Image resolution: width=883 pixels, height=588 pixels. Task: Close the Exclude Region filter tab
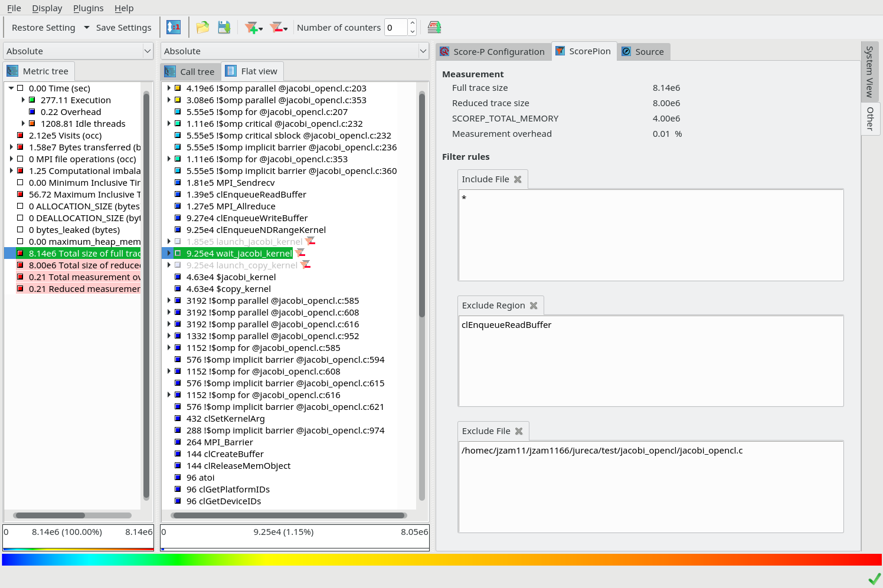point(534,306)
